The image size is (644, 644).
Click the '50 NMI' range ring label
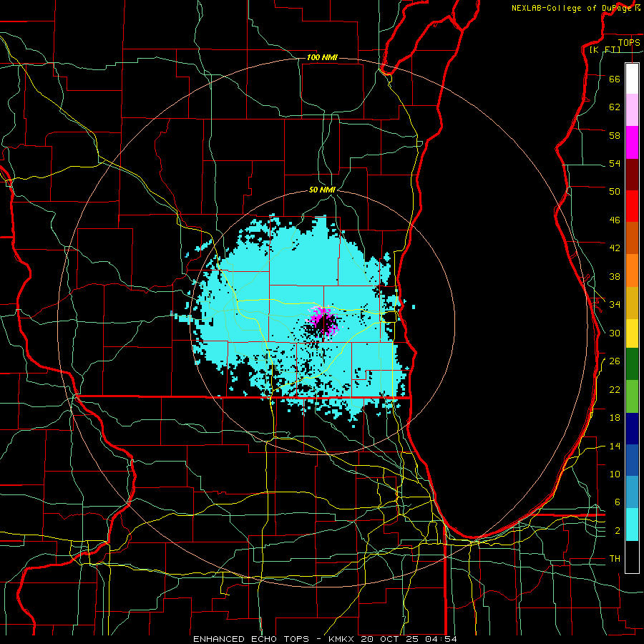coord(323,190)
